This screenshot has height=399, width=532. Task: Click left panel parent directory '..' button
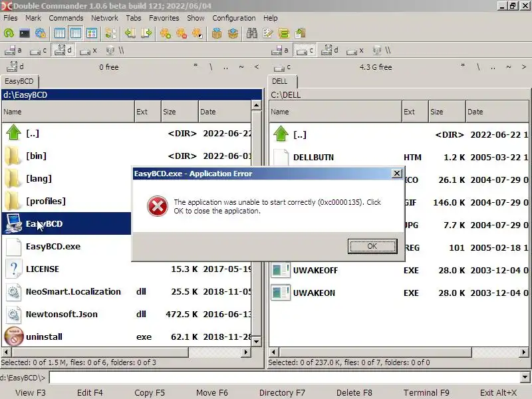point(225,67)
